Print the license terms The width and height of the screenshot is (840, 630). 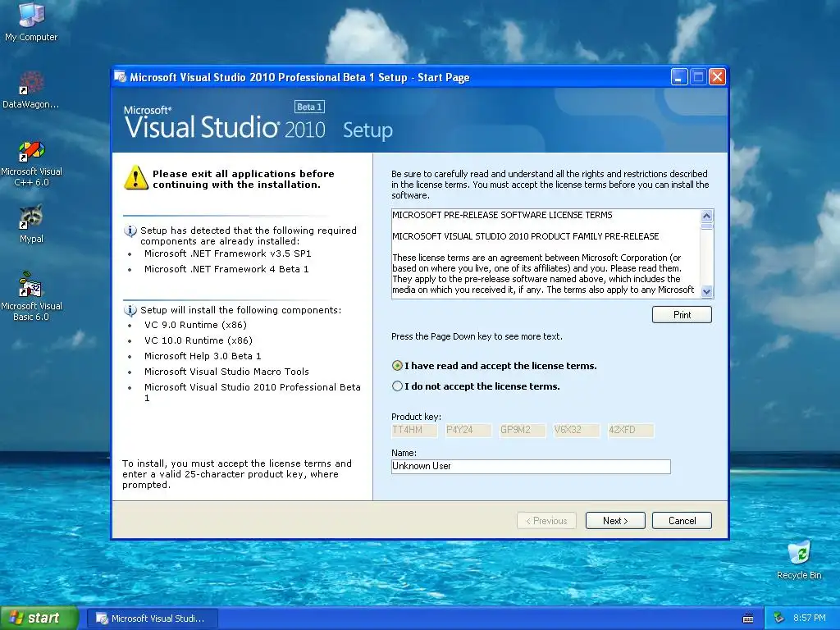[682, 315]
